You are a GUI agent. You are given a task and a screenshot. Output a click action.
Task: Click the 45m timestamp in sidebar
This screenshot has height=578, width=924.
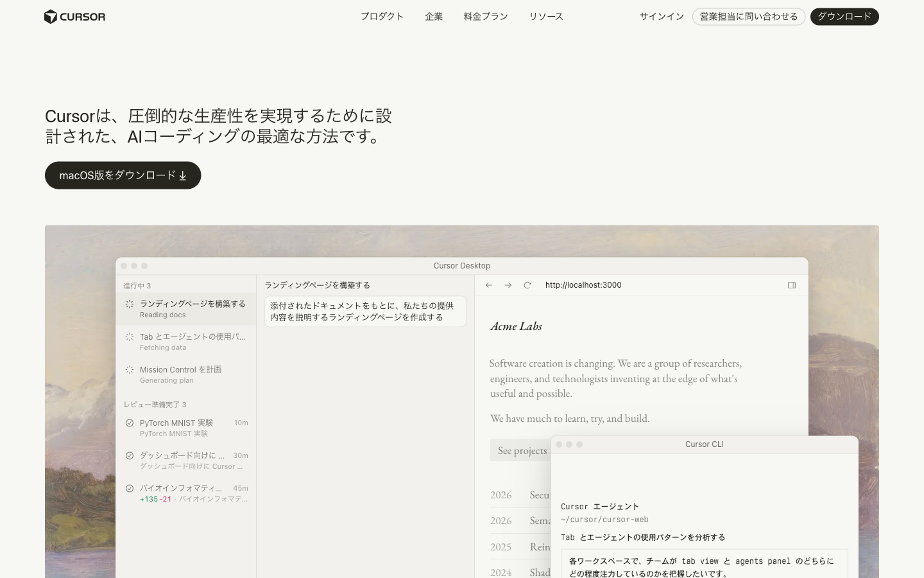tap(241, 488)
